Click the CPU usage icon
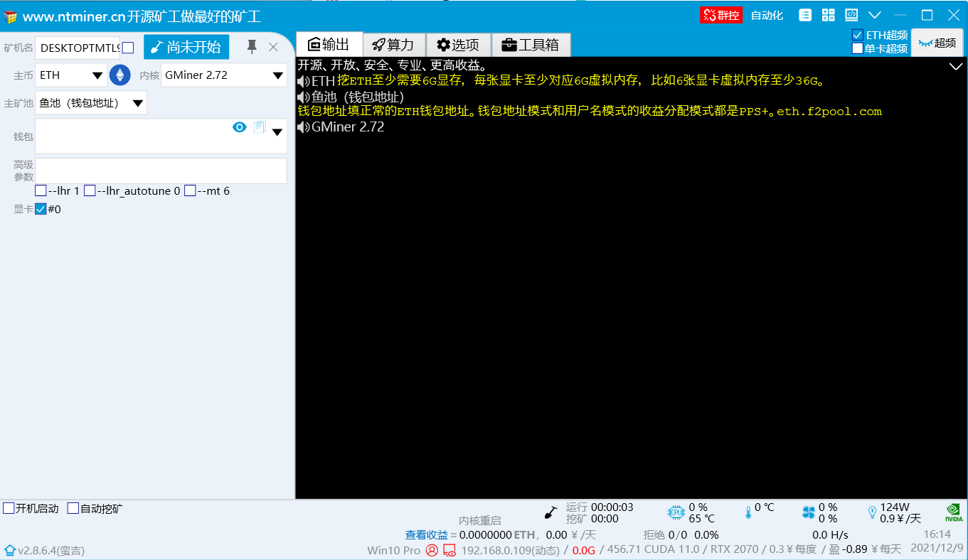The width and height of the screenshot is (968, 560). [676, 512]
